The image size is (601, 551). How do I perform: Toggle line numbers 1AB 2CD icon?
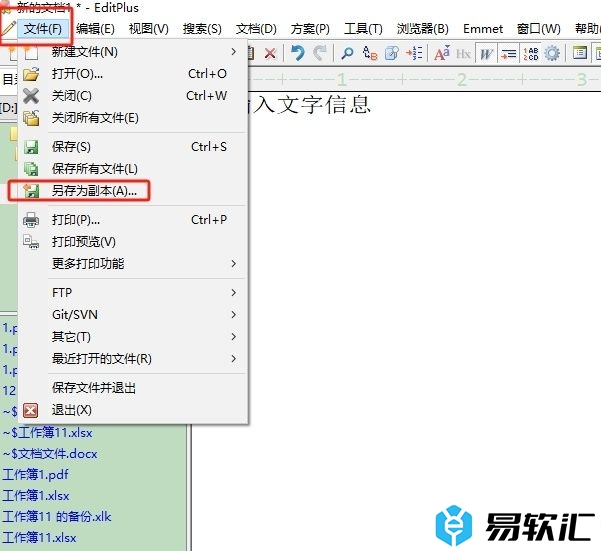(530, 54)
